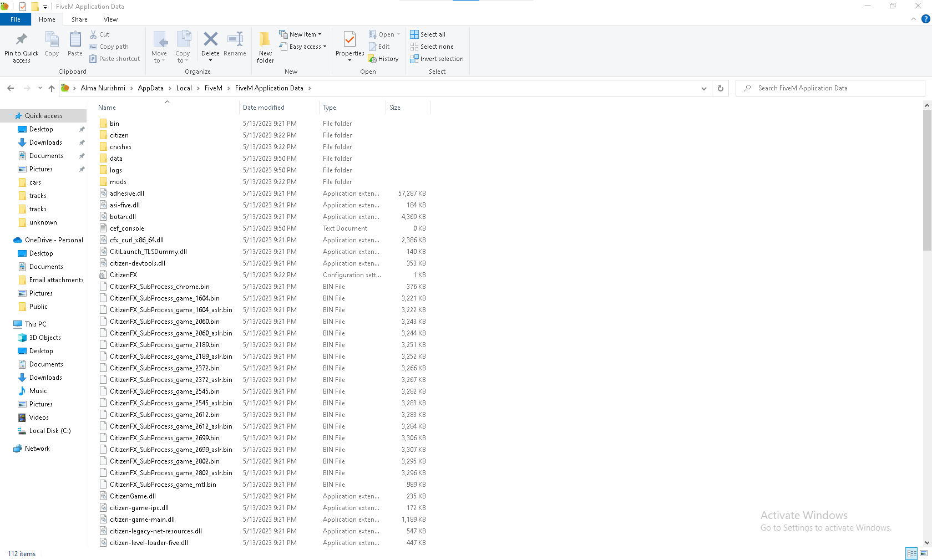Navigate to Local in breadcrumb
Screen dimensions: 932x560
click(x=184, y=88)
